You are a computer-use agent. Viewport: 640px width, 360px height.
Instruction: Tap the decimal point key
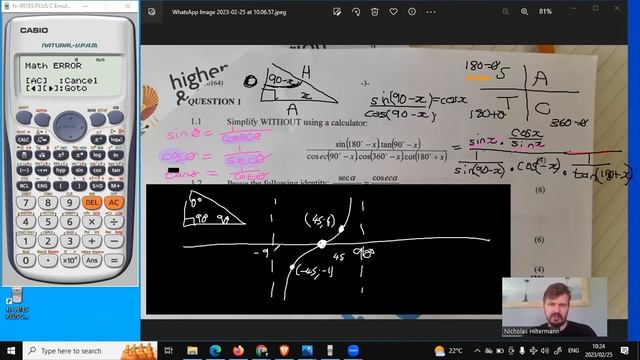pos(48,260)
